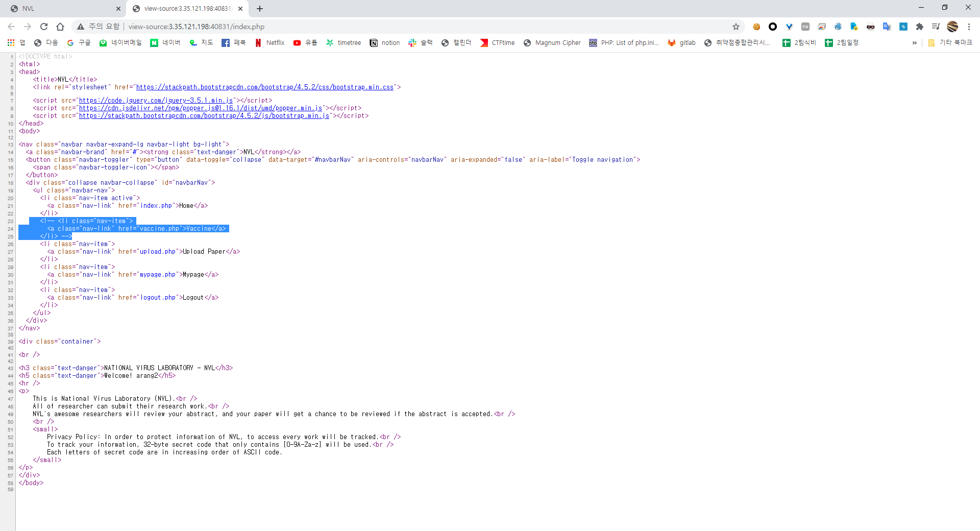Open the Chrome profile avatar
The width and height of the screenshot is (980, 531).
pos(952,27)
